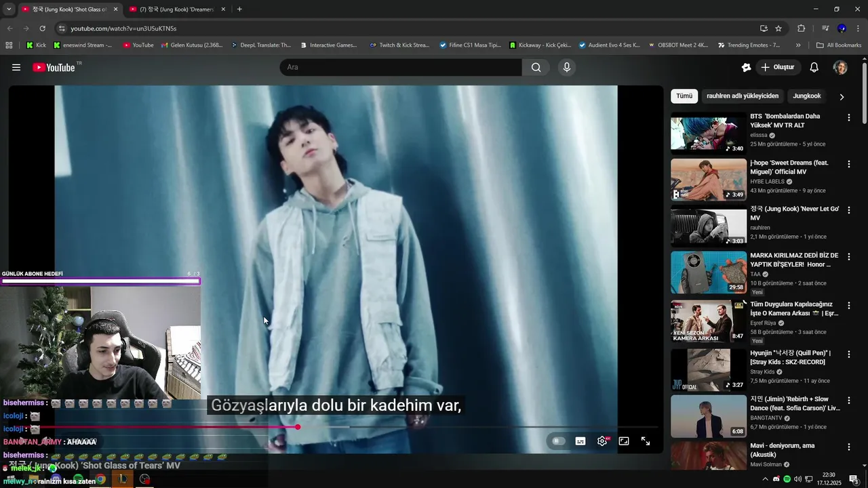Viewport: 868px width, 488px height.
Task: Open the media controls icon in toolbar
Action: (x=825, y=28)
